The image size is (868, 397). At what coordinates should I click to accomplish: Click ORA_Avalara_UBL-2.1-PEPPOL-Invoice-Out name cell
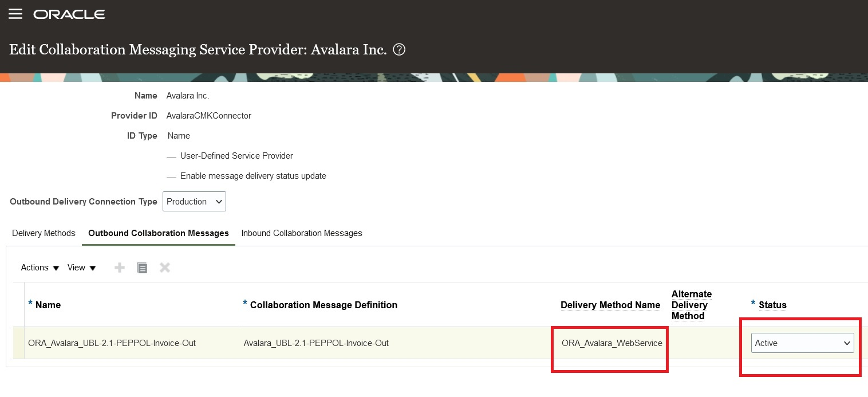coord(112,343)
